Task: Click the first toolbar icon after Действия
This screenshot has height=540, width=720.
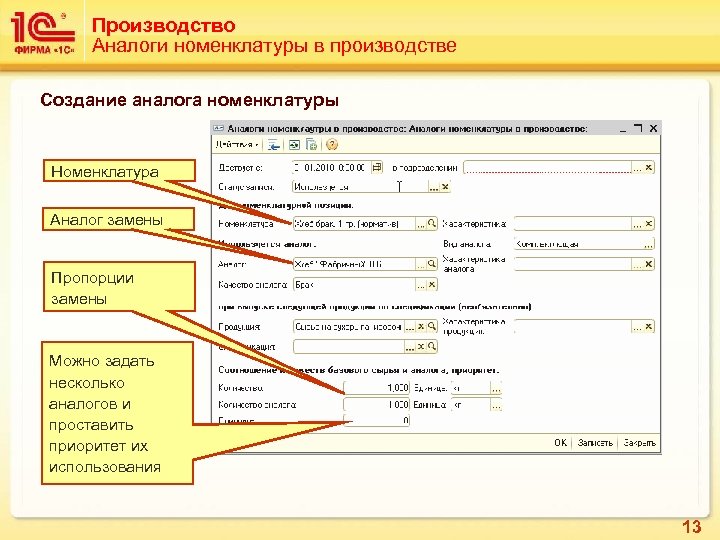Action: coord(274,145)
